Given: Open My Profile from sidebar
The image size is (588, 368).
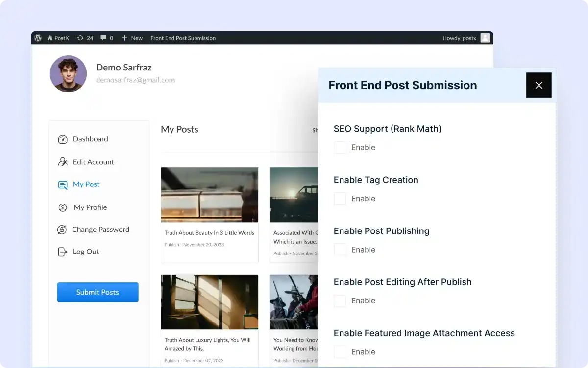Looking at the screenshot, I should tap(90, 207).
